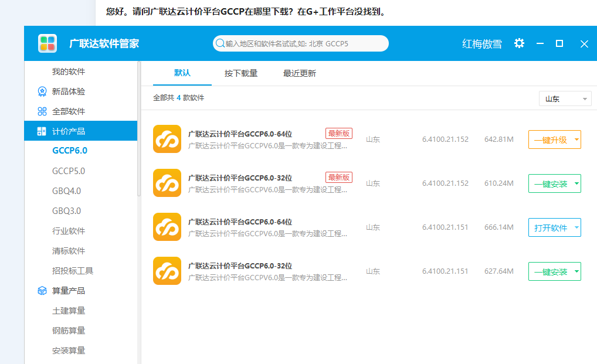Click the sidebar vertical scrollbar
This screenshot has width=597, height=364.
tap(139, 130)
